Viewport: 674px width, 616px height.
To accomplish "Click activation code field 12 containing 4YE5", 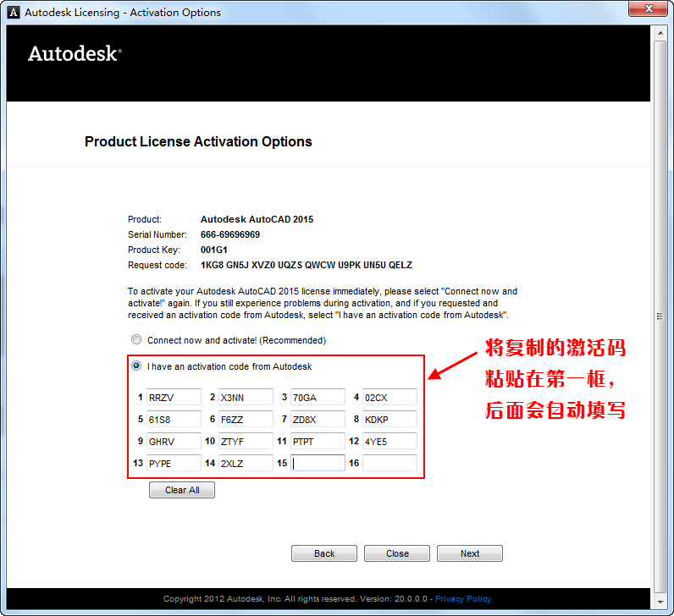I will tap(389, 441).
